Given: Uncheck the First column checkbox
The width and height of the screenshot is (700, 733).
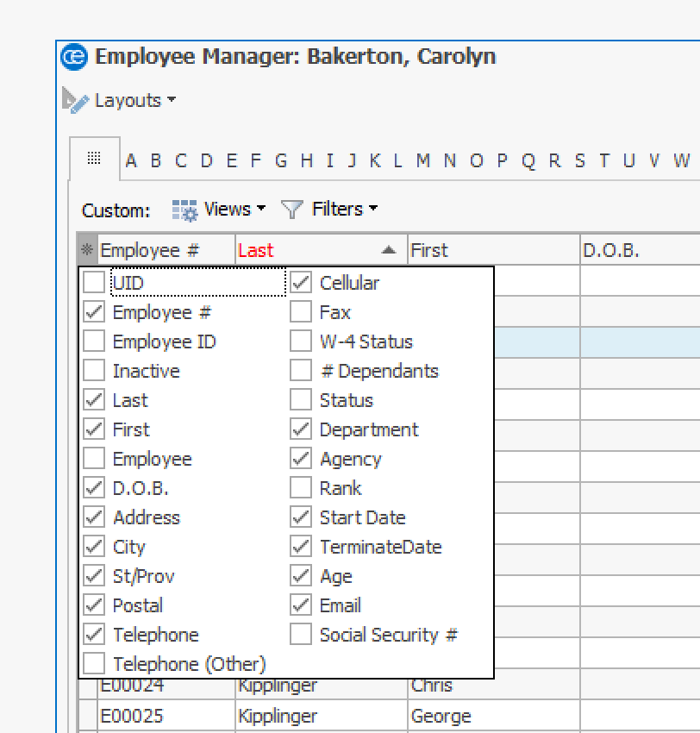Looking at the screenshot, I should [94, 429].
